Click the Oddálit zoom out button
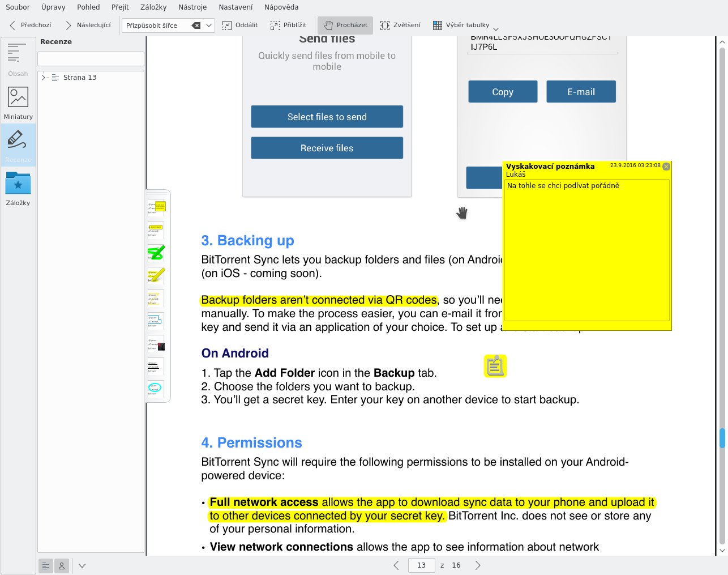The width and height of the screenshot is (728, 575). 240,25
